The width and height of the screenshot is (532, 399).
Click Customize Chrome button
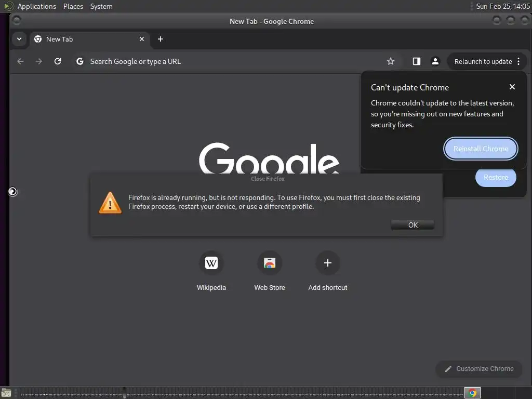tap(479, 369)
